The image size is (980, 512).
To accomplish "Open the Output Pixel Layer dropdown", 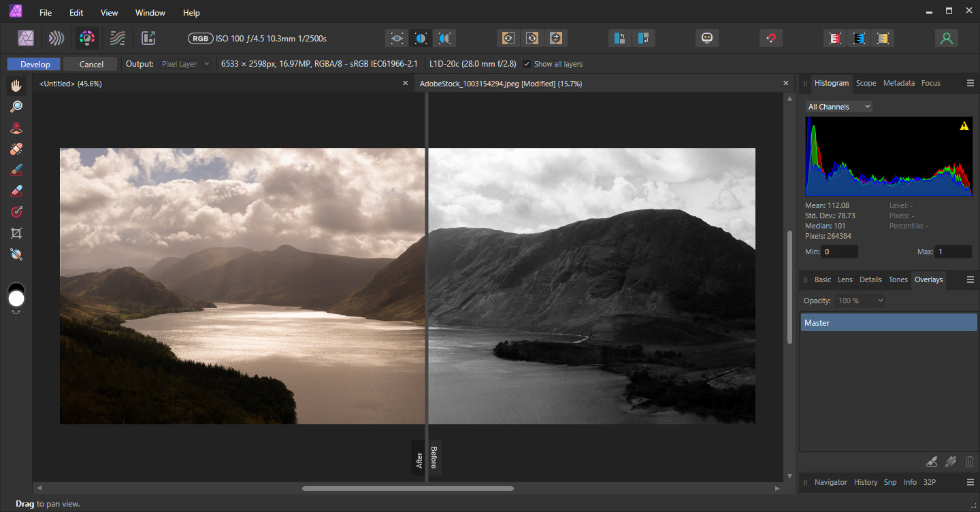I will pos(184,63).
